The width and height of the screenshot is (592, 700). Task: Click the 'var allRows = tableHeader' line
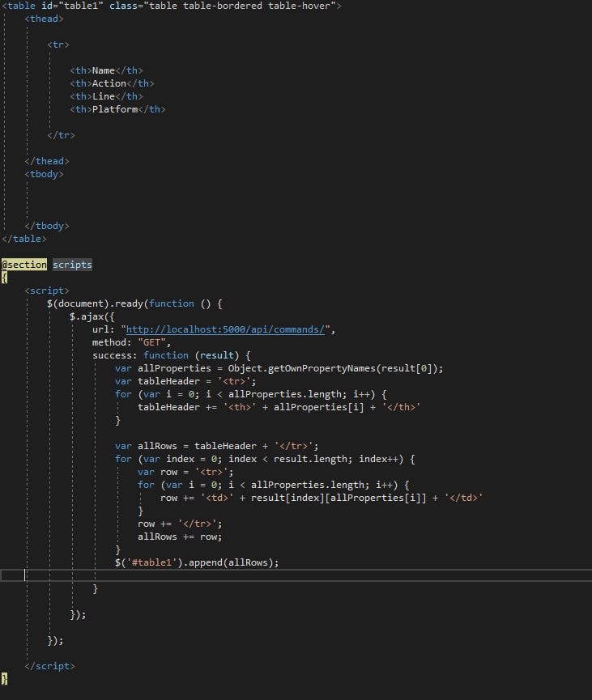(217, 446)
